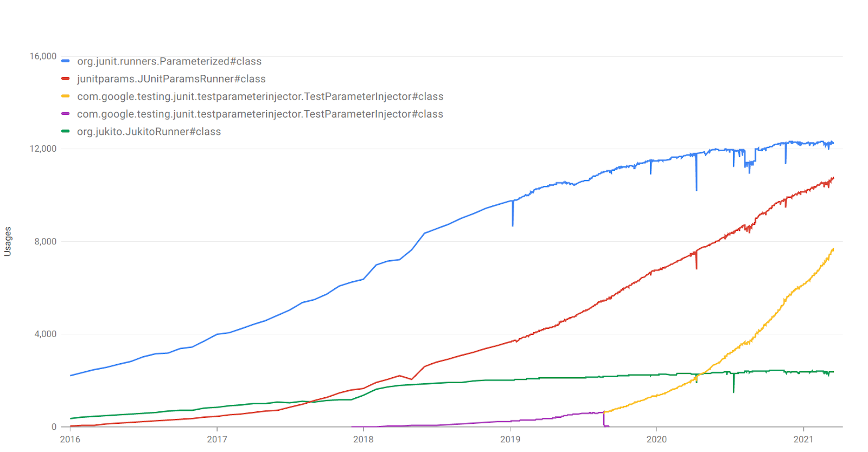Click the Usages axis title
The height and width of the screenshot is (452, 868).
click(8, 241)
